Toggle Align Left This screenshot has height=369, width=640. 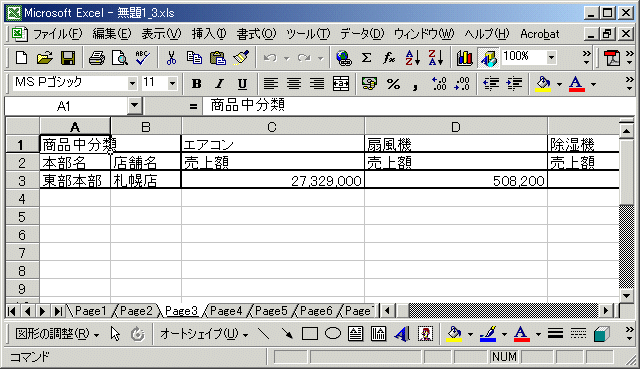point(271,84)
